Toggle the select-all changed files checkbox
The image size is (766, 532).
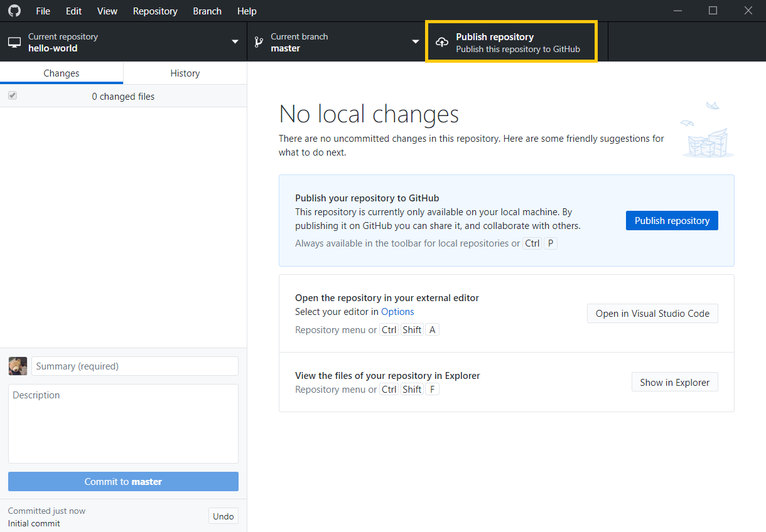[13, 96]
